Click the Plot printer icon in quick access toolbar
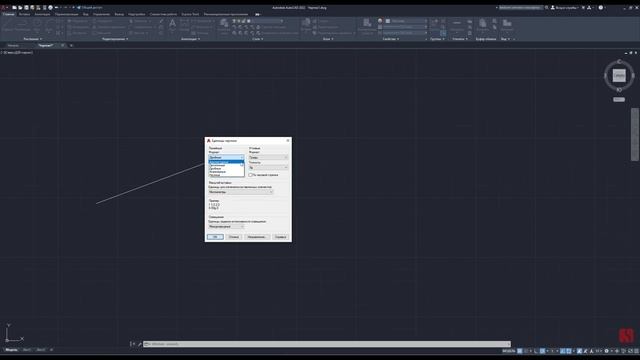640x360 pixels. [51, 7]
